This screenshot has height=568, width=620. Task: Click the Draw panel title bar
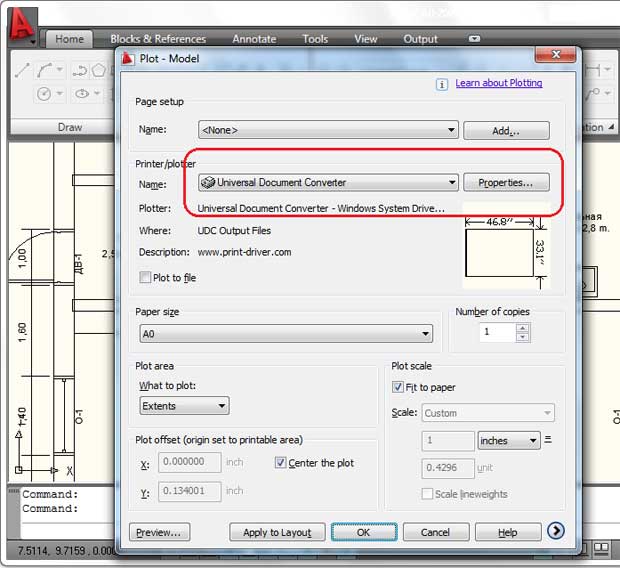point(62,127)
